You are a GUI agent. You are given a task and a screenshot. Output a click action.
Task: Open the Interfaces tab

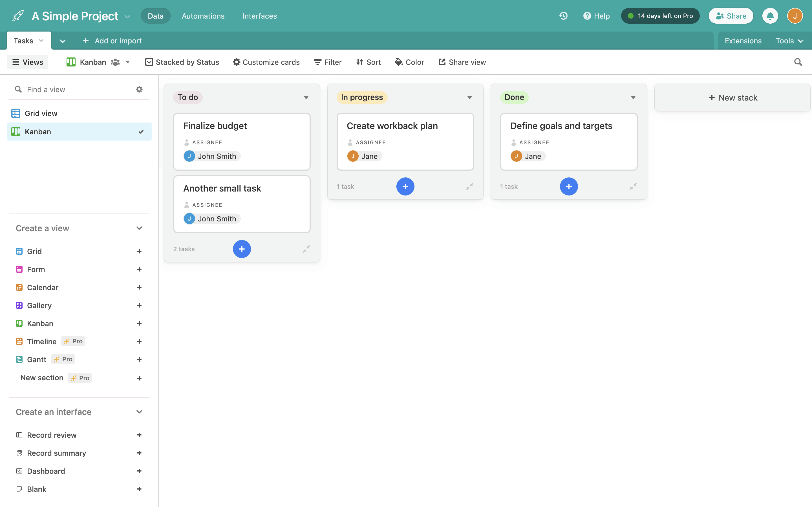(x=259, y=16)
